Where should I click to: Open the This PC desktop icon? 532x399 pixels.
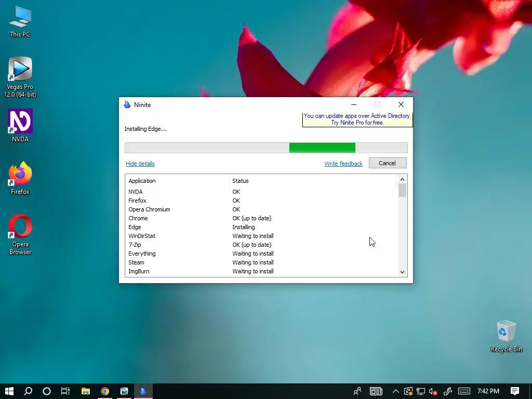tap(20, 22)
